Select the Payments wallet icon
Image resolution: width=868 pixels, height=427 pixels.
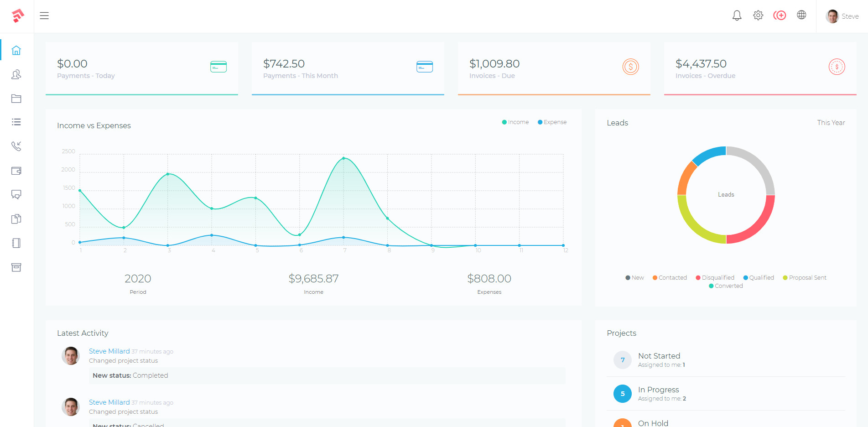(16, 171)
